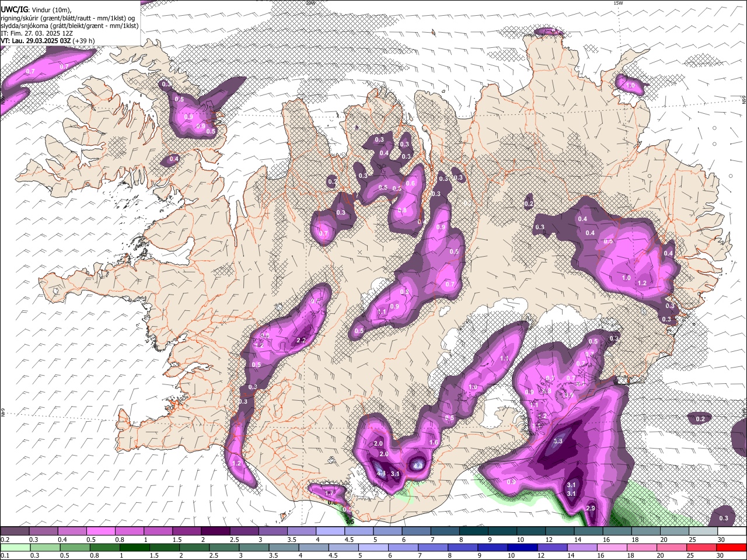
Task: Click the lower legend swatch between 8 and 9
Action: point(463,547)
